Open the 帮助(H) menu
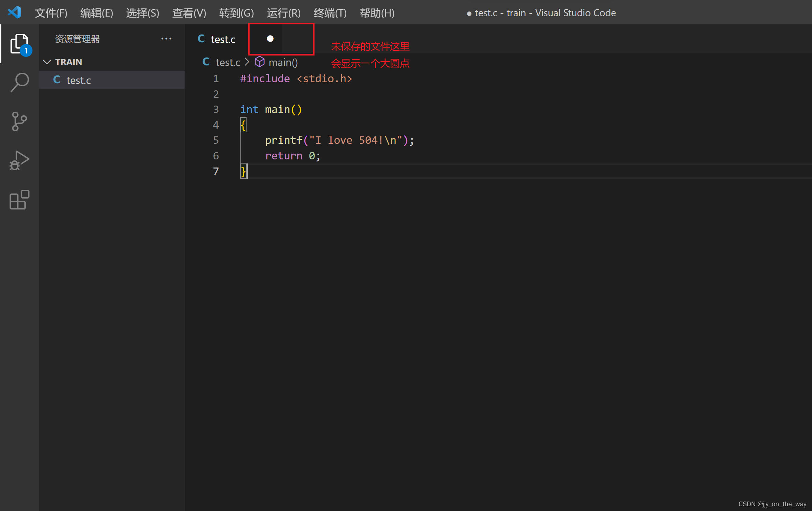 click(377, 13)
